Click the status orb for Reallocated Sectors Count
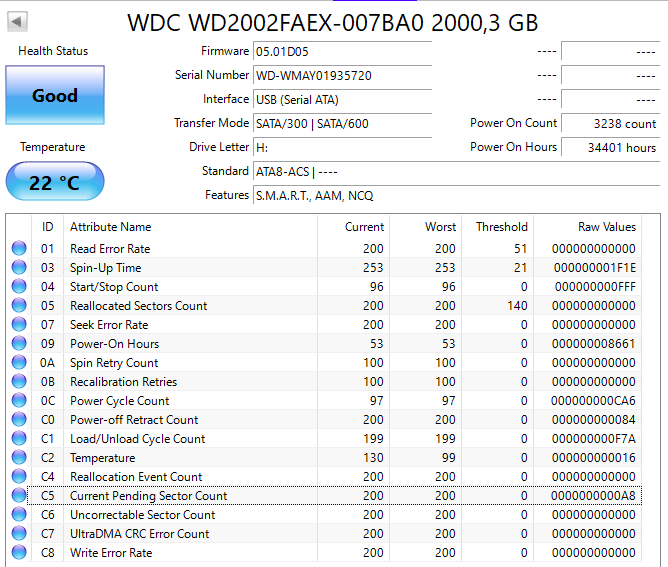Screen dimensions: 668x567 tap(19, 306)
